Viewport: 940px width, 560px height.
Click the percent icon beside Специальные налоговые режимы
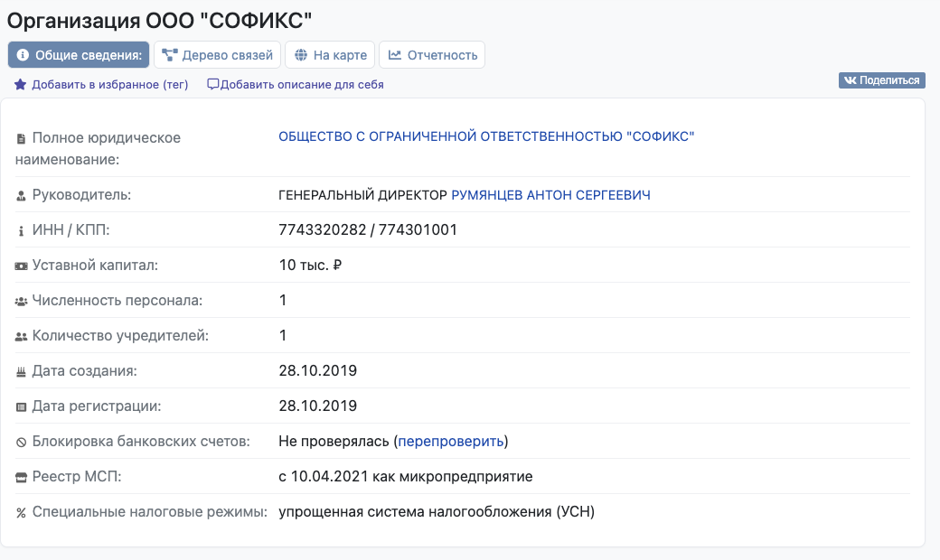[21, 513]
